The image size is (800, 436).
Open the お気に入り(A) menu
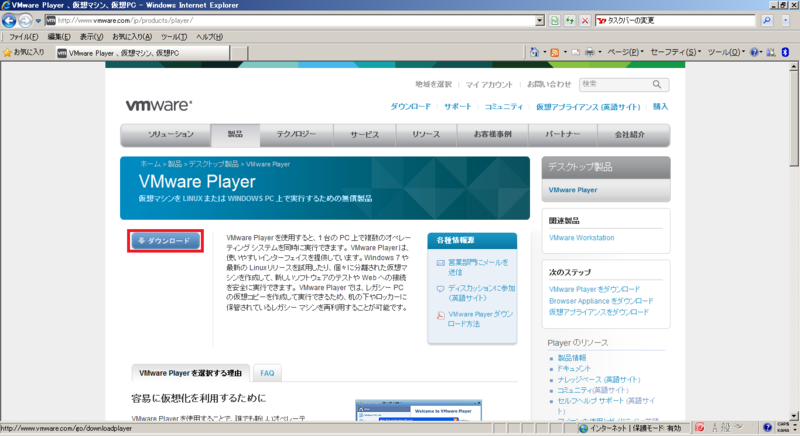pyautogui.click(x=132, y=37)
